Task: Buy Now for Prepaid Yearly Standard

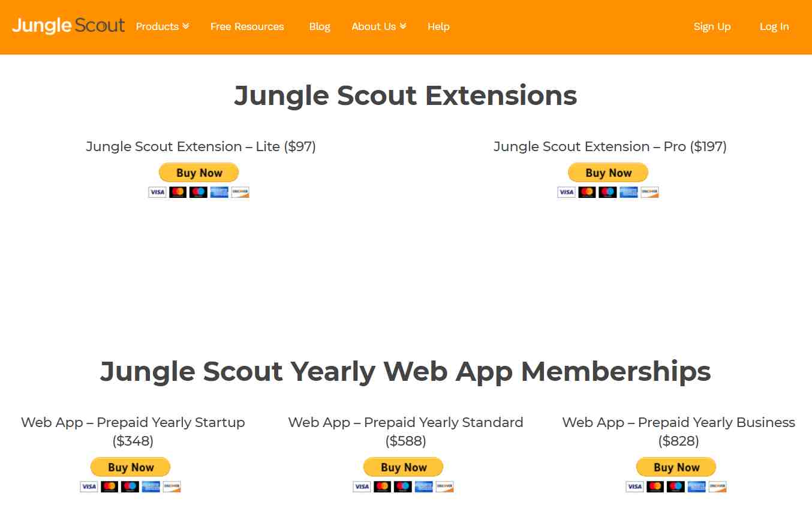Action: [403, 467]
